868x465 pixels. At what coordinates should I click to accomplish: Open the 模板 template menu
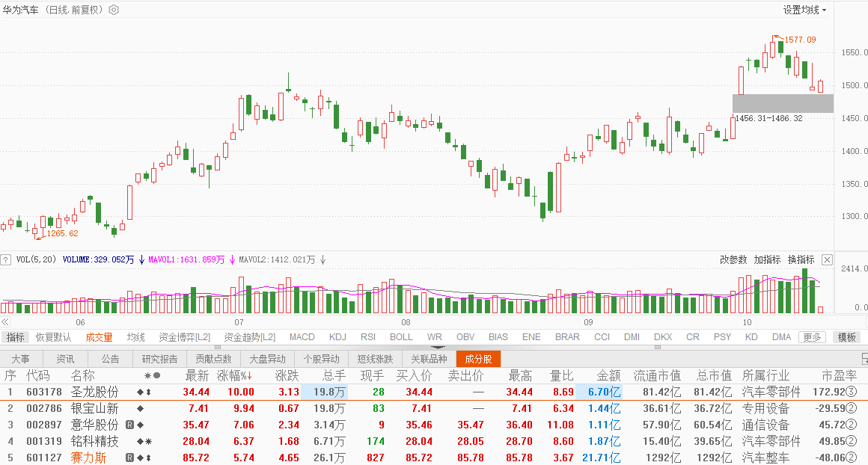846,337
